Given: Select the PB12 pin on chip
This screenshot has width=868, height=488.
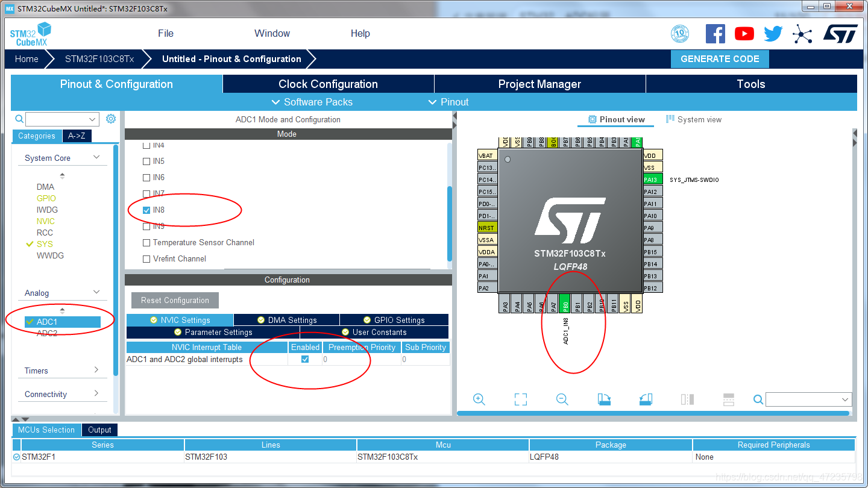Looking at the screenshot, I should (653, 288).
